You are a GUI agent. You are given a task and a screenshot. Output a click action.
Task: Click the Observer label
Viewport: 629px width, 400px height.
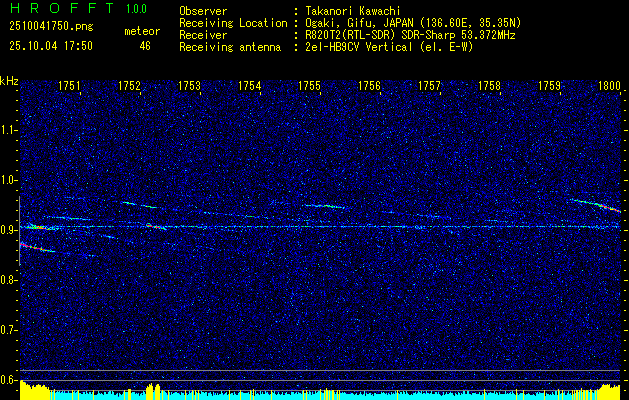(203, 11)
